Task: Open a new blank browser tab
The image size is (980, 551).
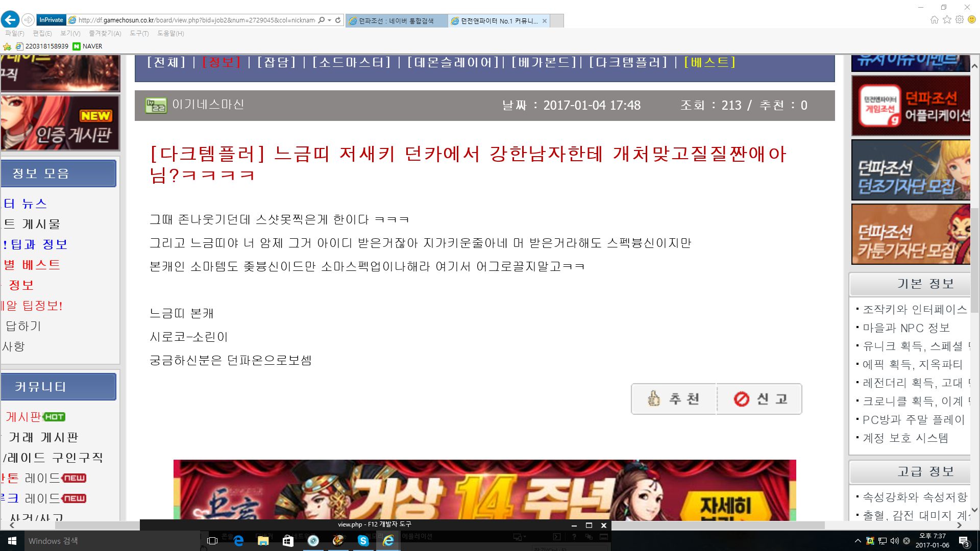Action: click(x=557, y=21)
